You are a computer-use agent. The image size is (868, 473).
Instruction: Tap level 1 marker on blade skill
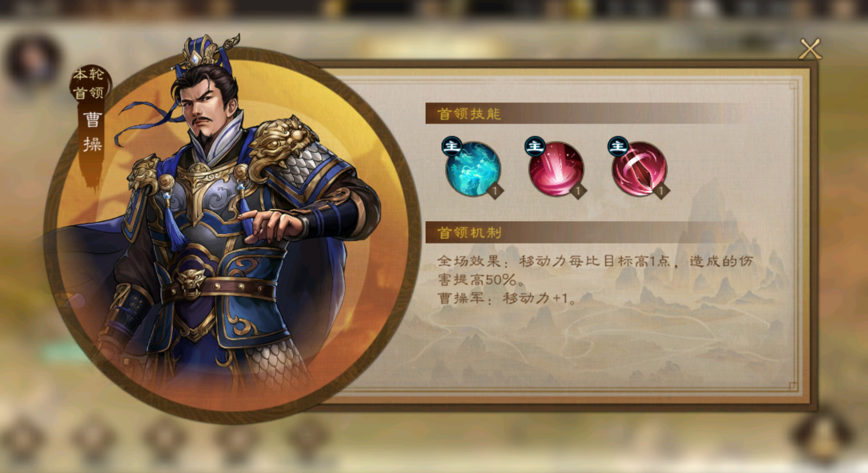pyautogui.click(x=661, y=191)
